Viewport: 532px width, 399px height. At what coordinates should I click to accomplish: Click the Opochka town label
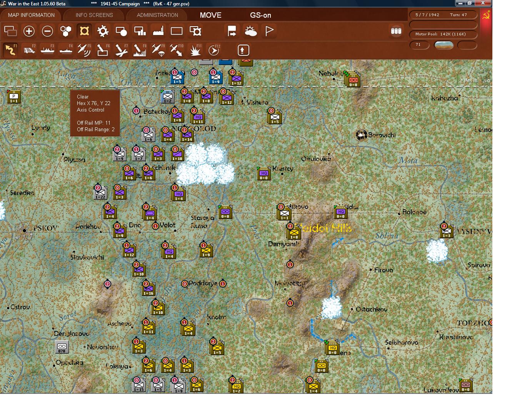point(70,362)
